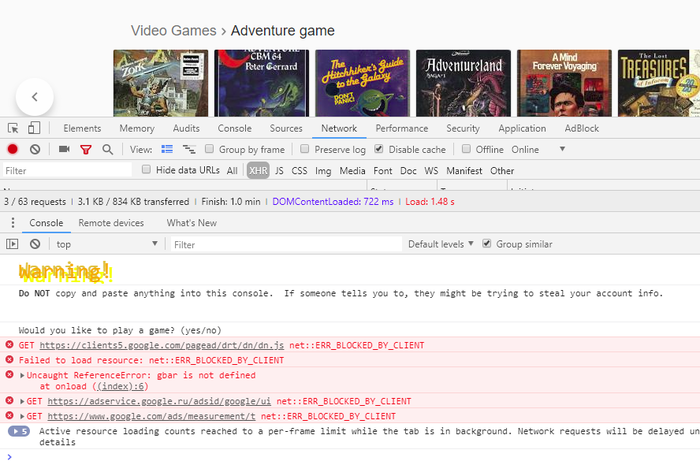Image resolution: width=700 pixels, height=476 pixels.
Task: Open network search with magnifier icon
Action: pos(106,149)
